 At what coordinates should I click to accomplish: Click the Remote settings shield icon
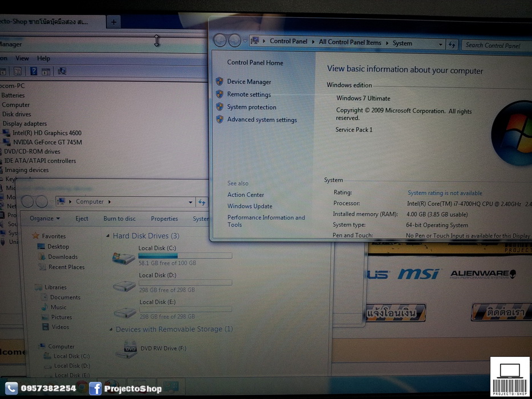(220, 94)
